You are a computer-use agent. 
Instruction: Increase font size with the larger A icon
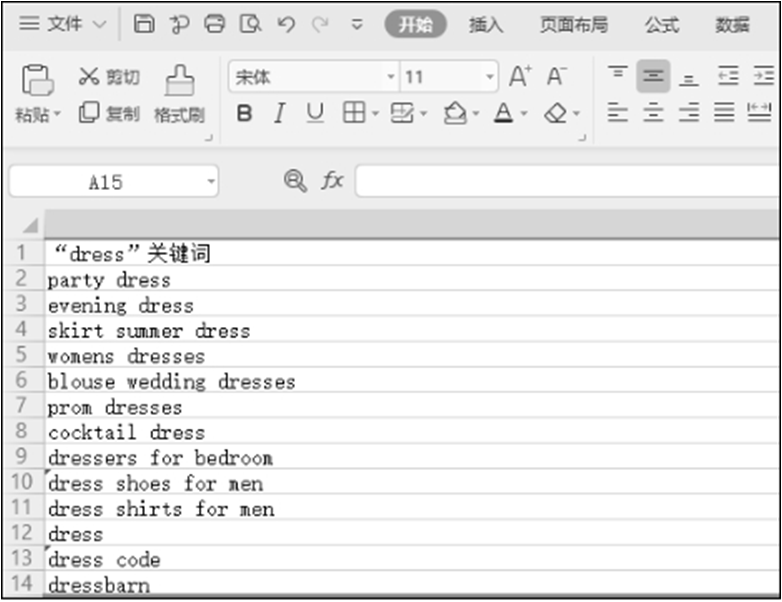(520, 77)
